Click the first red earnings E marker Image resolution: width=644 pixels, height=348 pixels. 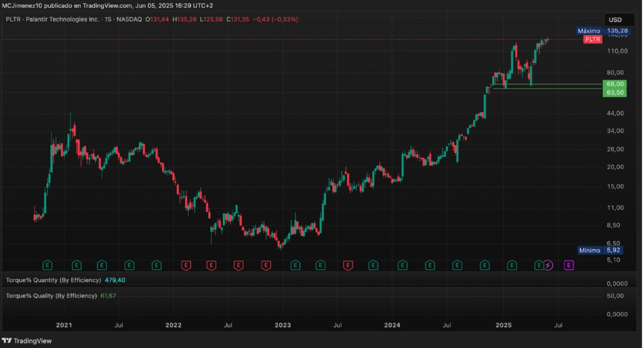pos(186,266)
